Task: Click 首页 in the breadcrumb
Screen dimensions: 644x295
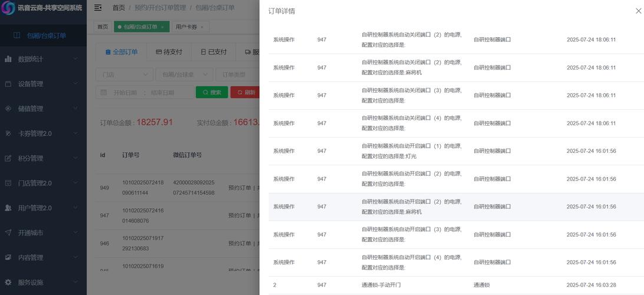Action: (118, 8)
